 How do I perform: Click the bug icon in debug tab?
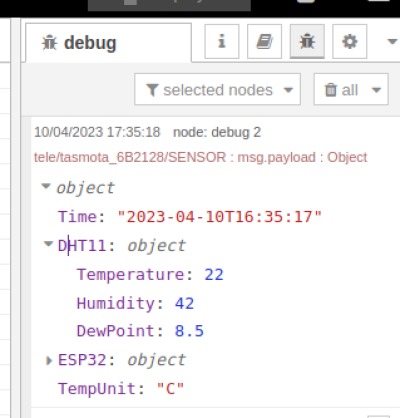click(49, 43)
